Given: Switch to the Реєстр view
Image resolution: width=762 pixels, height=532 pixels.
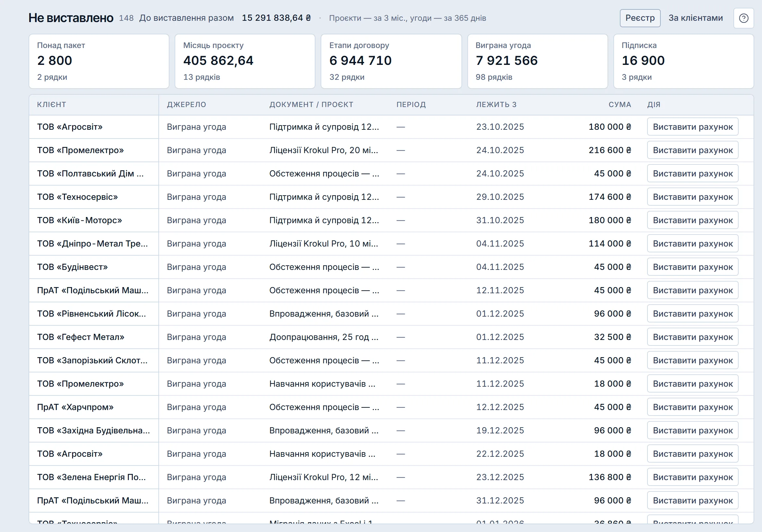Looking at the screenshot, I should point(640,18).
